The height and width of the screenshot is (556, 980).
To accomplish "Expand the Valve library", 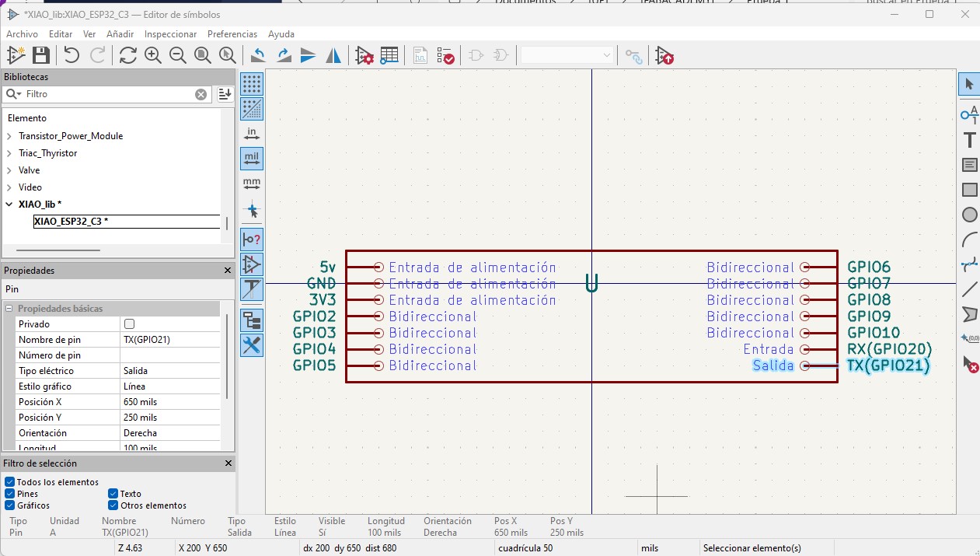I will pos(9,170).
